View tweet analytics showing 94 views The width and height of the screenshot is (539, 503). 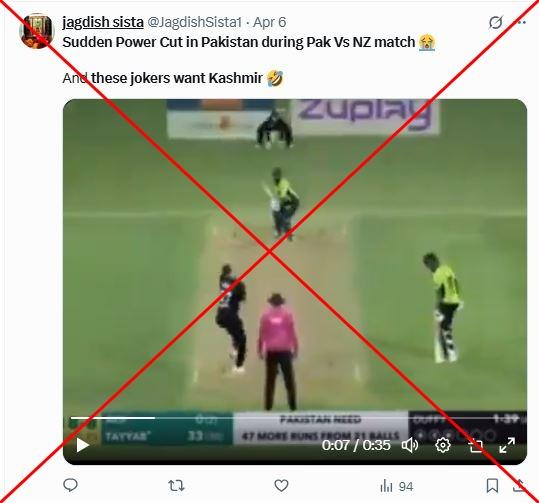pyautogui.click(x=397, y=486)
